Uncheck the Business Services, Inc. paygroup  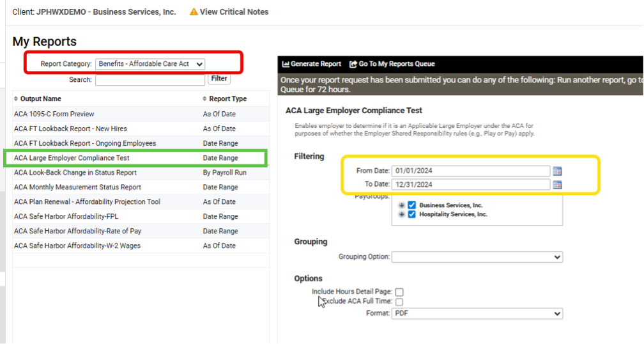(412, 205)
